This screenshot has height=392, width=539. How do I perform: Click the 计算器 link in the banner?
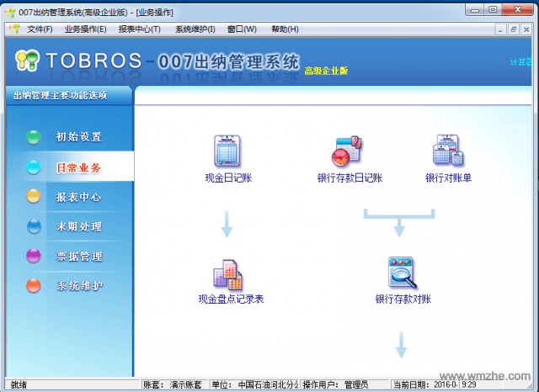[x=520, y=62]
